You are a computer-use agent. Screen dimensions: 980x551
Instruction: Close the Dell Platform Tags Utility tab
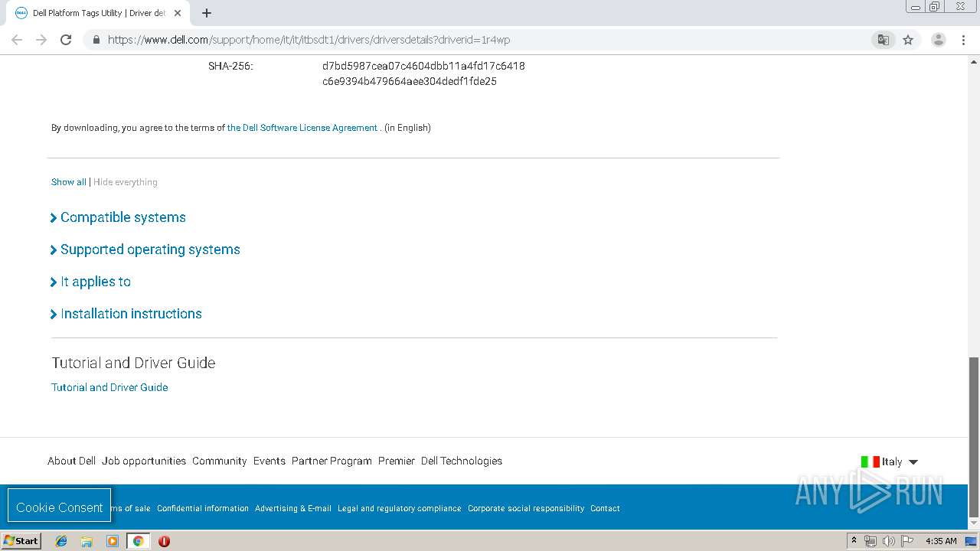pyautogui.click(x=178, y=13)
